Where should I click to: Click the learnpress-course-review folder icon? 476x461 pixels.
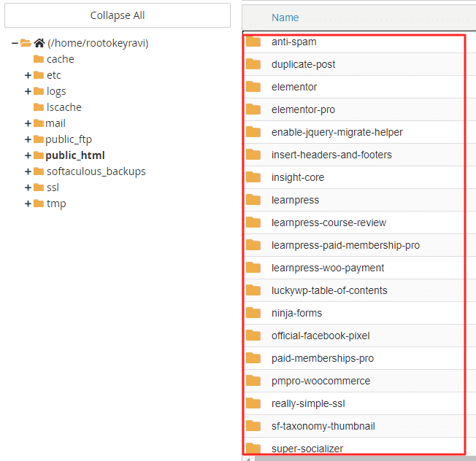tap(253, 222)
